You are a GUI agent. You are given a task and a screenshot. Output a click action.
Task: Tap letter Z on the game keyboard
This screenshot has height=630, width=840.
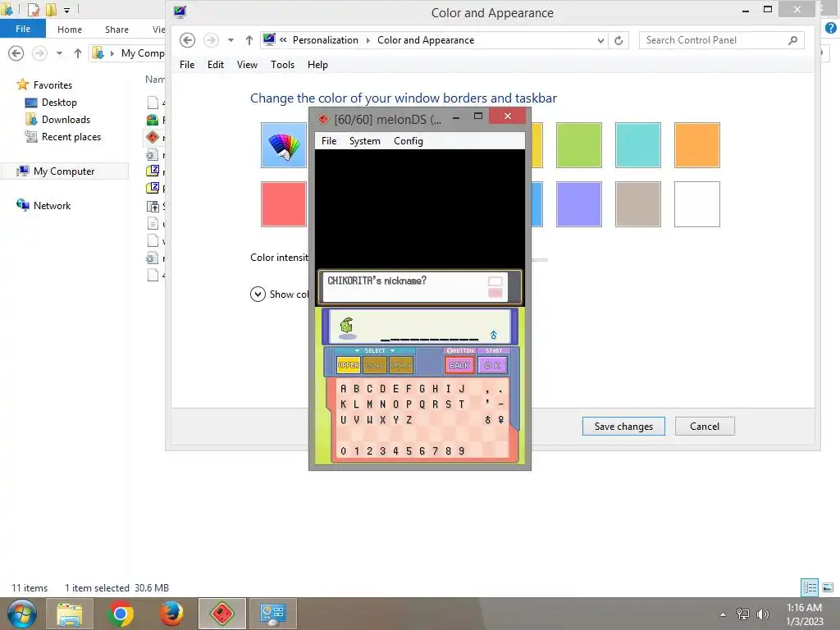[x=409, y=420]
